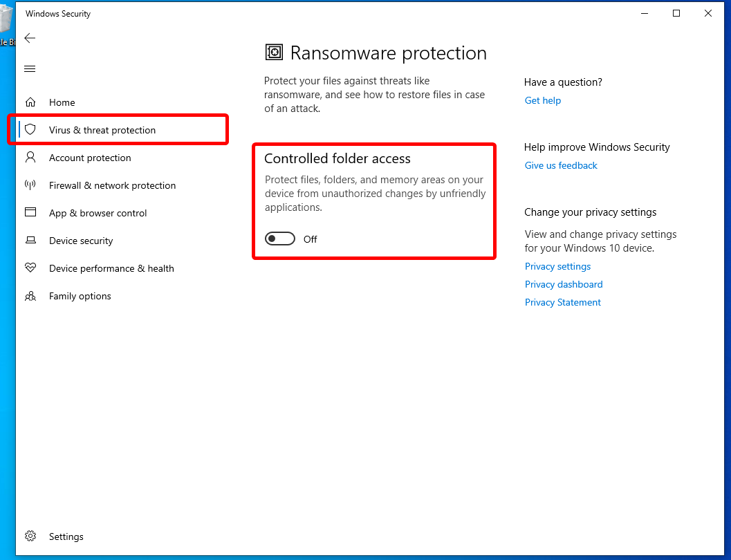
Task: Click the Family options people icon
Action: (x=30, y=296)
